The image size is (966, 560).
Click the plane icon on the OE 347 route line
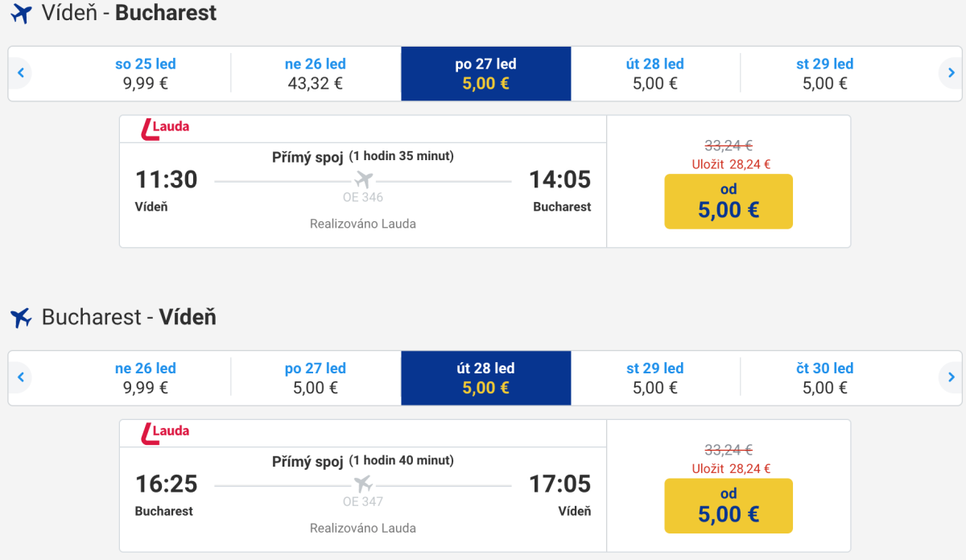click(x=364, y=484)
